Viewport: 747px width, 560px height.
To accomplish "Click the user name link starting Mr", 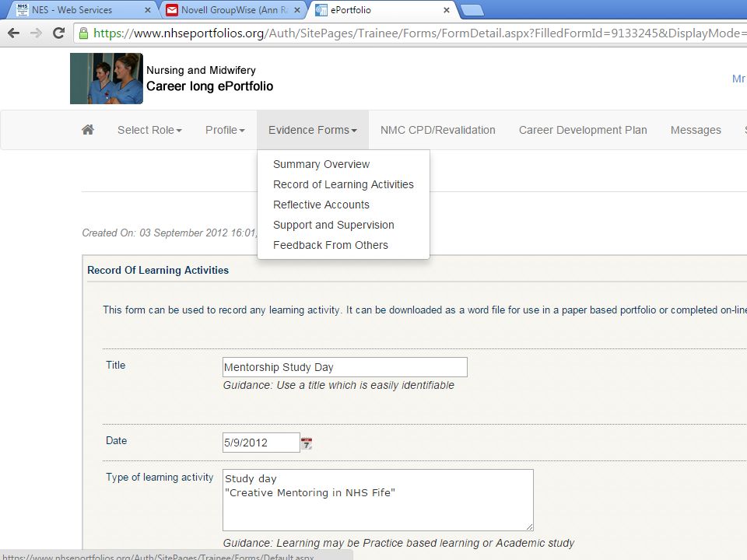I will (739, 79).
